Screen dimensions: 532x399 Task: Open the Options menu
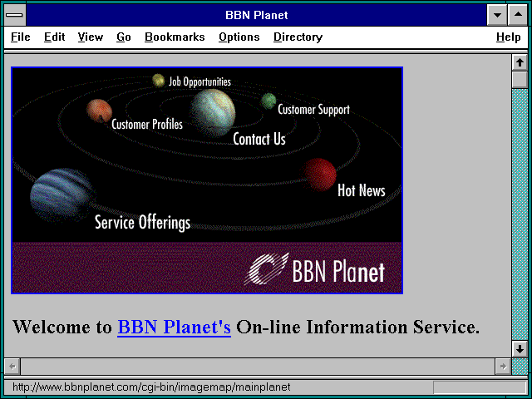click(x=239, y=37)
